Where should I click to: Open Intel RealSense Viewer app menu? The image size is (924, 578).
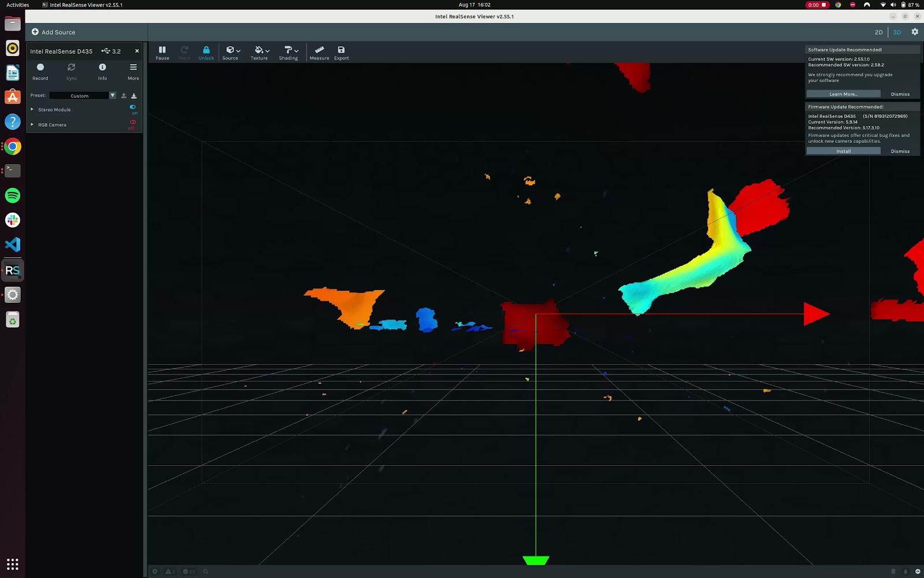point(83,5)
